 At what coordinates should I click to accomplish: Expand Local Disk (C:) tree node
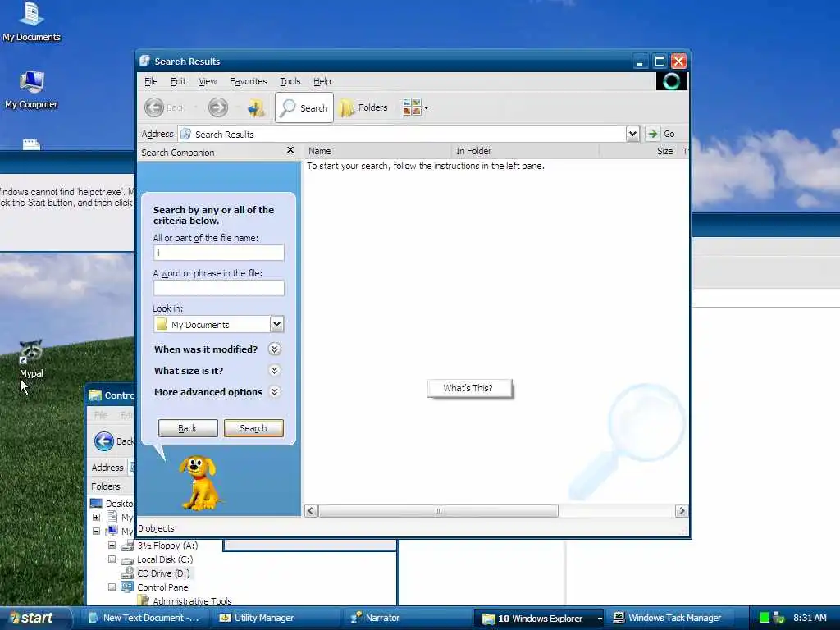[x=112, y=559]
